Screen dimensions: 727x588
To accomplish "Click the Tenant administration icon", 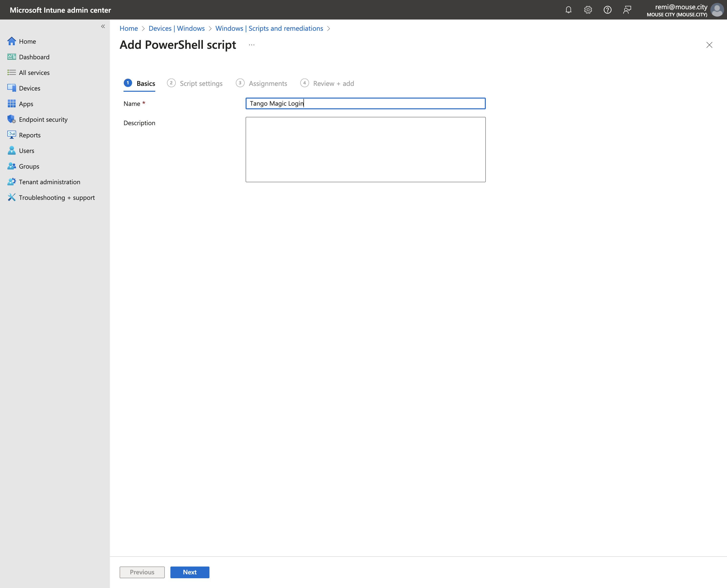I will tap(11, 182).
